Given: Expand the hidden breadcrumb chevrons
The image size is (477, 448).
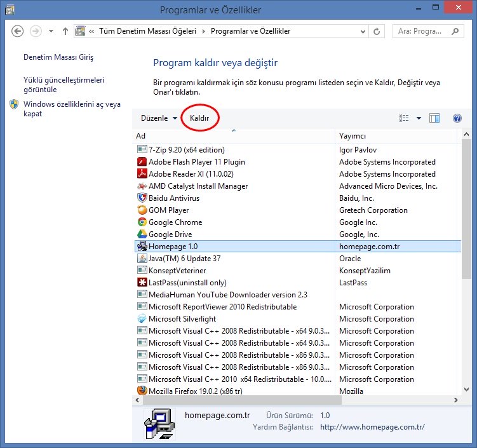Looking at the screenshot, I should click(x=91, y=31).
